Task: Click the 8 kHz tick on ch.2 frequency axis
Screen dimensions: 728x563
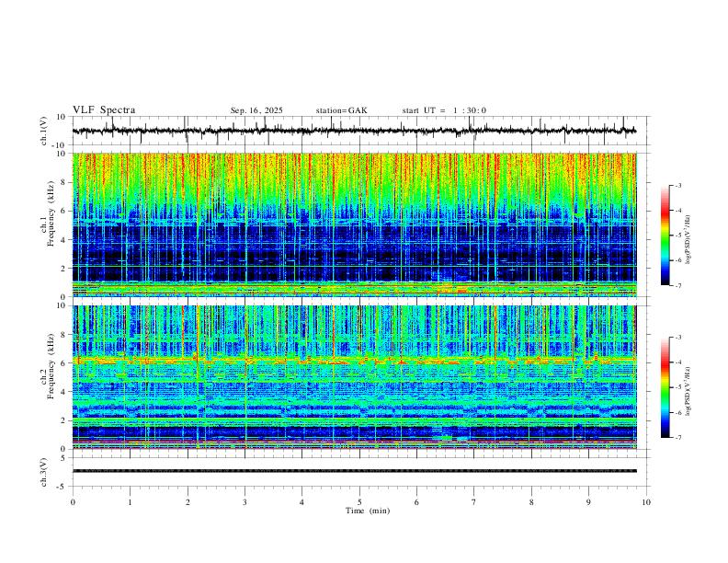Action: 64,335
